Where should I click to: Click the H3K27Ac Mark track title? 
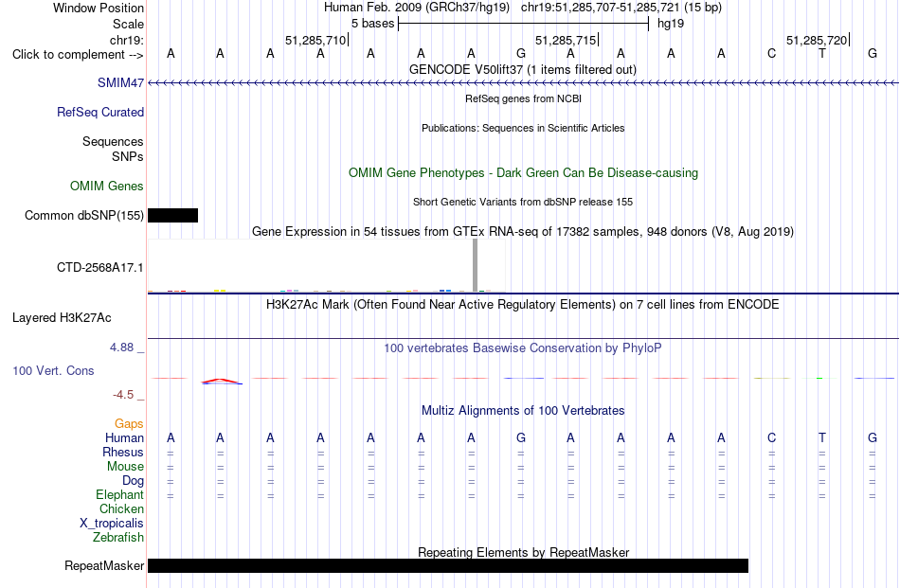click(x=522, y=304)
